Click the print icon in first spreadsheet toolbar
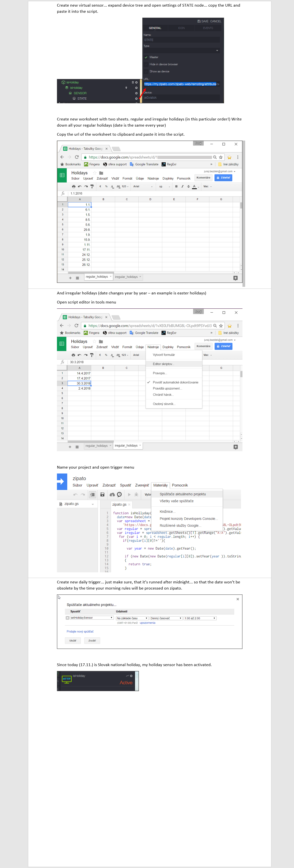Viewport: 294px width, 868px height. pyautogui.click(x=74, y=186)
